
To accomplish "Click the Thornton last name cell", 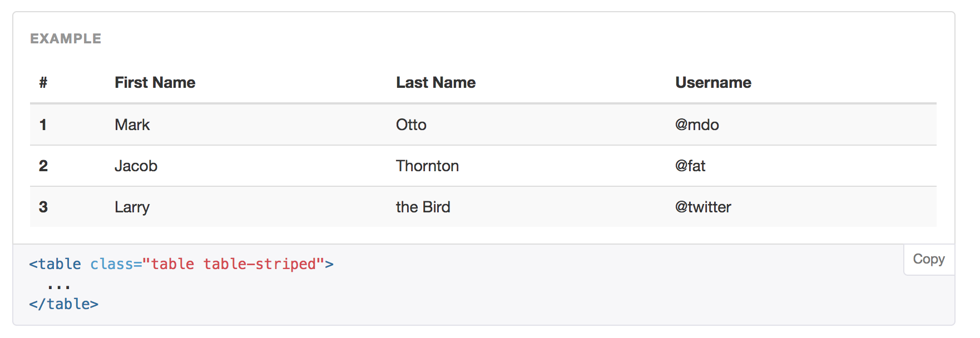I will [427, 166].
